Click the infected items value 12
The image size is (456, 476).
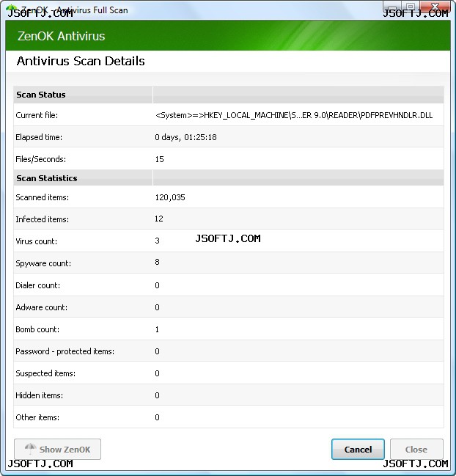point(158,219)
